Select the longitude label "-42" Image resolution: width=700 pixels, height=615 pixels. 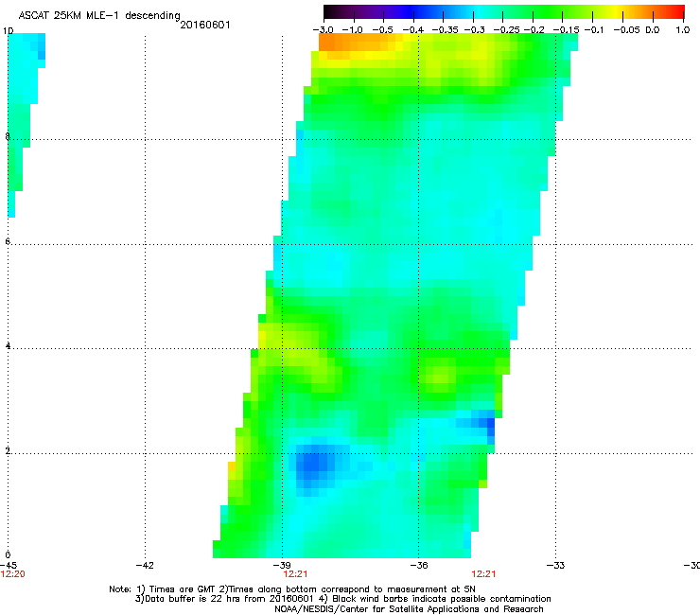(145, 565)
